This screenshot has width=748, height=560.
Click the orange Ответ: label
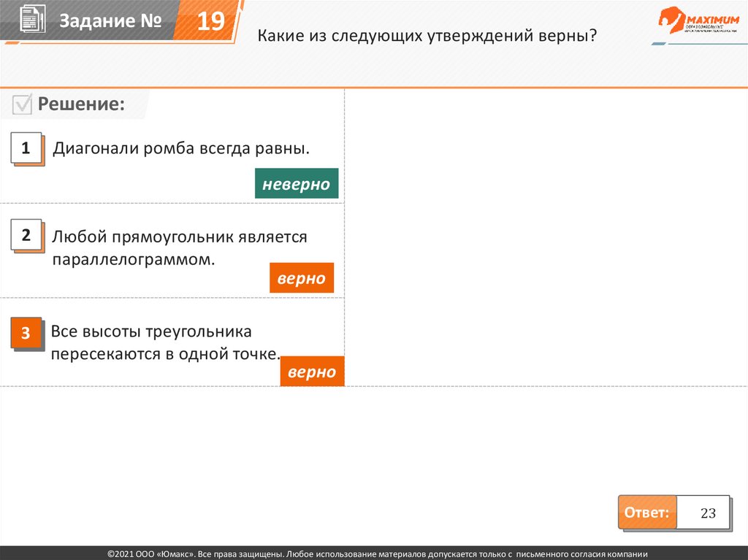(x=647, y=513)
